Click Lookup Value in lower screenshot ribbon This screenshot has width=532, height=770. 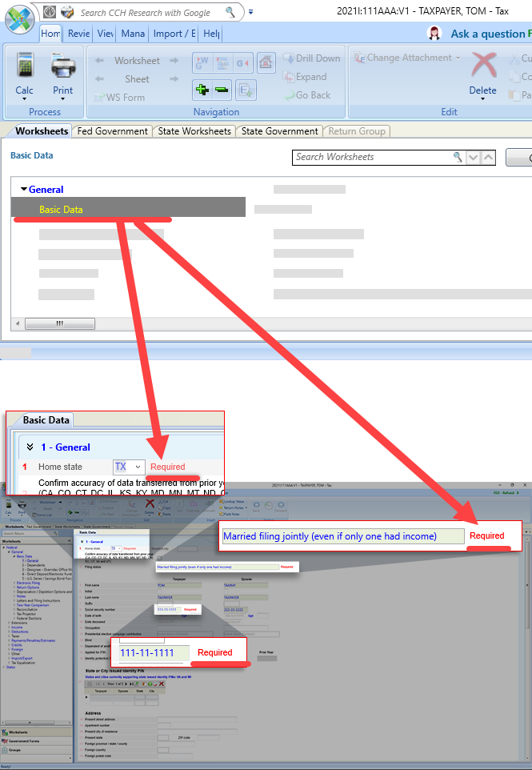click(x=231, y=501)
